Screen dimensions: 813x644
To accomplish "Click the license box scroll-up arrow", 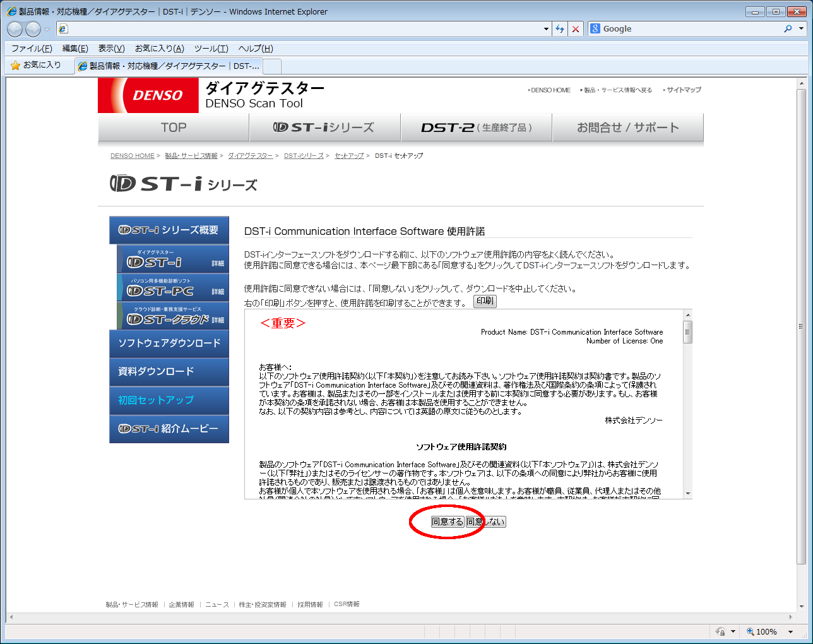I will 687,314.
